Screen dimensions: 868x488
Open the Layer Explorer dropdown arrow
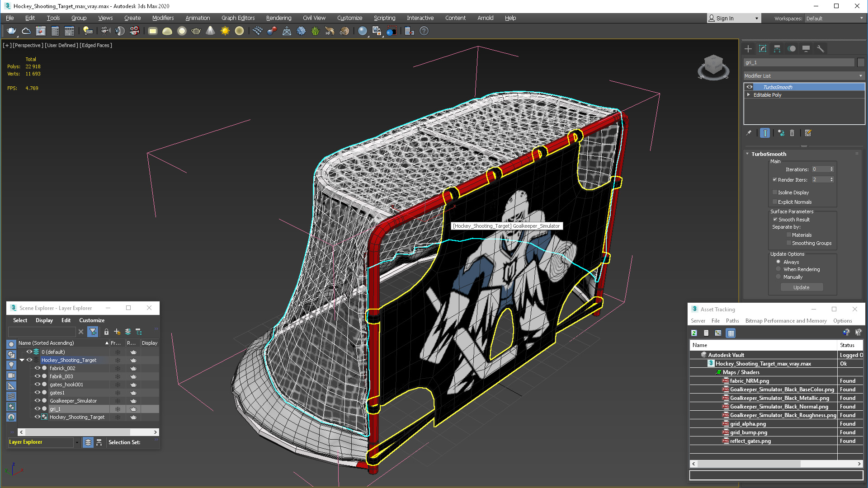pyautogui.click(x=77, y=442)
